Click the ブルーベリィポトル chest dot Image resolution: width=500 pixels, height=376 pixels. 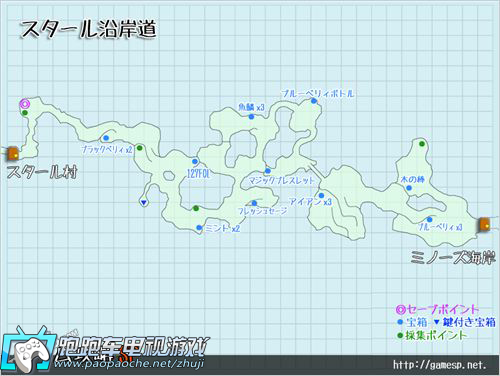(x=314, y=101)
